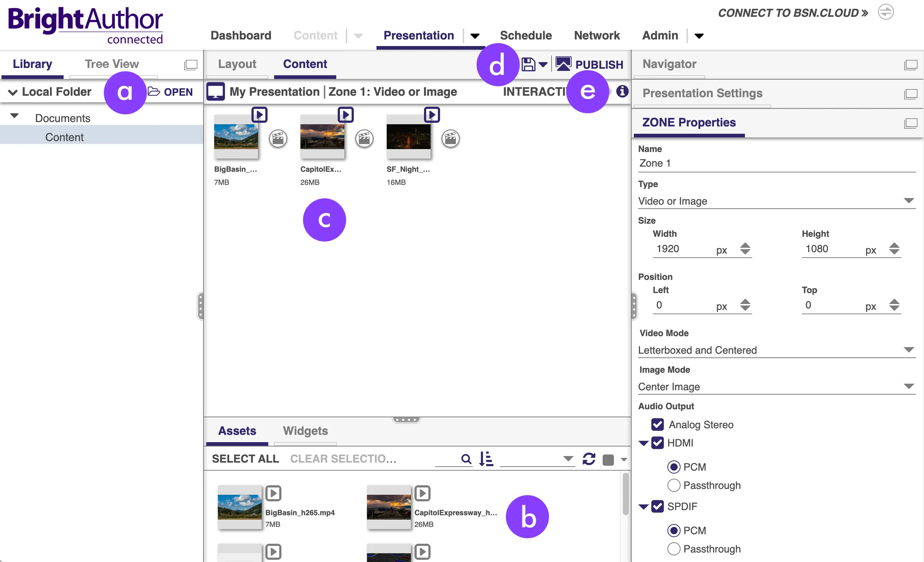
Task: Open the zone Type dropdown
Action: 776,201
